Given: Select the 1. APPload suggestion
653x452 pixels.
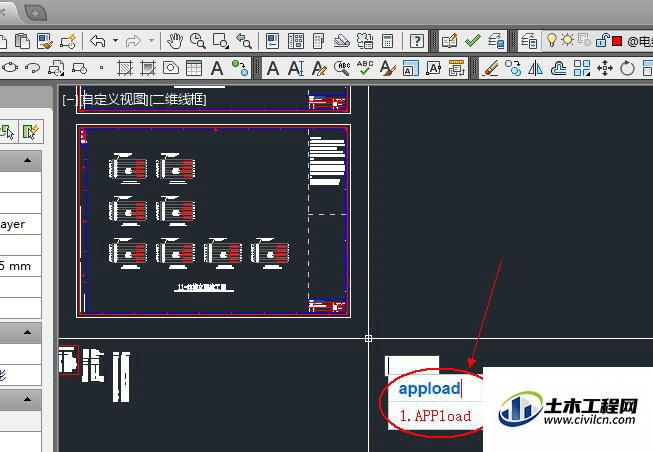Looking at the screenshot, I should click(x=435, y=415).
